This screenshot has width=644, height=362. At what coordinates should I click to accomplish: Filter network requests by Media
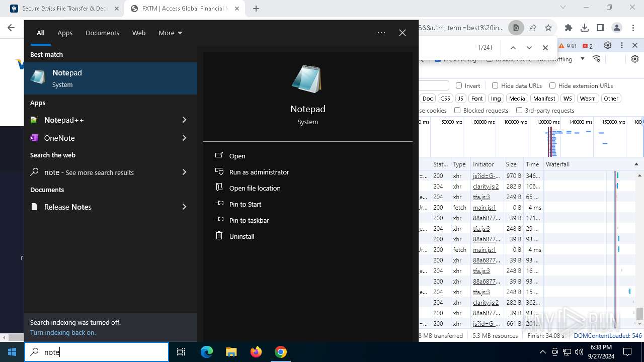click(x=517, y=99)
